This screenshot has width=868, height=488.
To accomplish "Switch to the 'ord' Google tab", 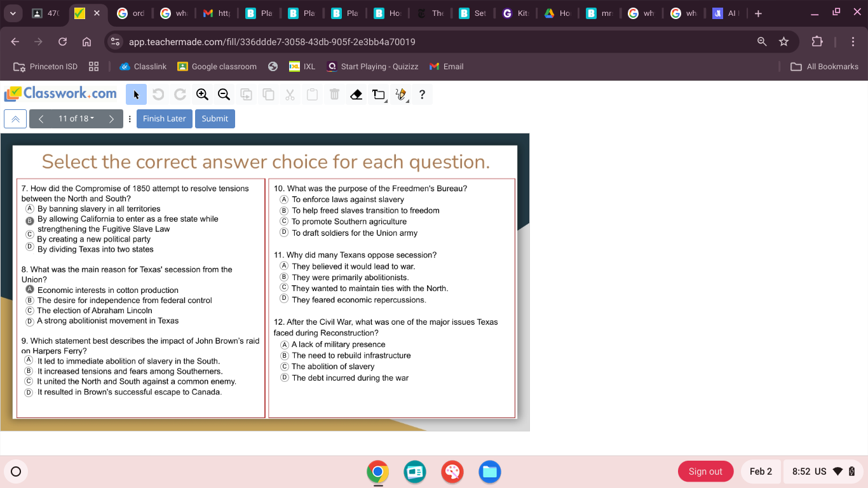I will [131, 13].
